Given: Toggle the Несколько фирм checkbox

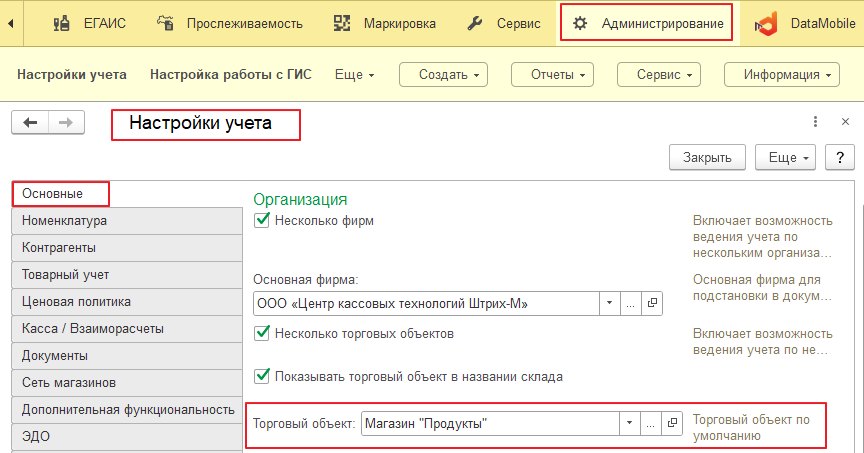Looking at the screenshot, I should tap(262, 220).
